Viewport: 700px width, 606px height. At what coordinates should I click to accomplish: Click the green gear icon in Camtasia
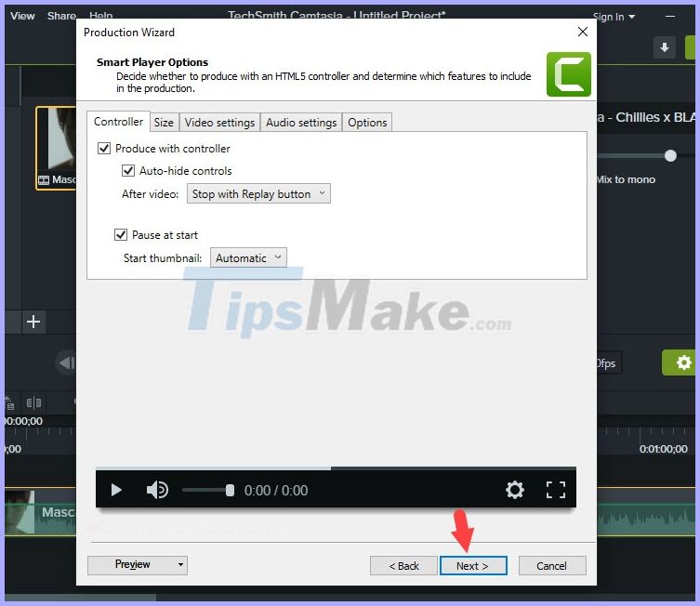680,362
